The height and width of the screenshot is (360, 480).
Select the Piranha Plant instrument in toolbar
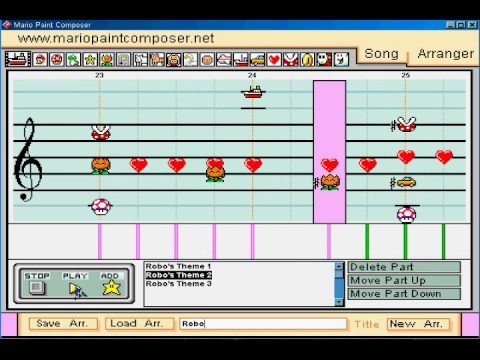pos(290,60)
